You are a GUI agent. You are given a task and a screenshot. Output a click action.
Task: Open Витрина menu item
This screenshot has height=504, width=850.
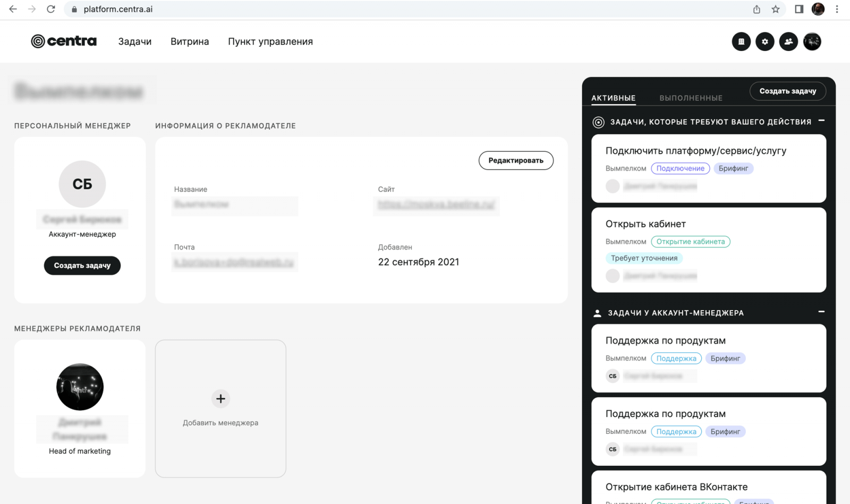190,41
